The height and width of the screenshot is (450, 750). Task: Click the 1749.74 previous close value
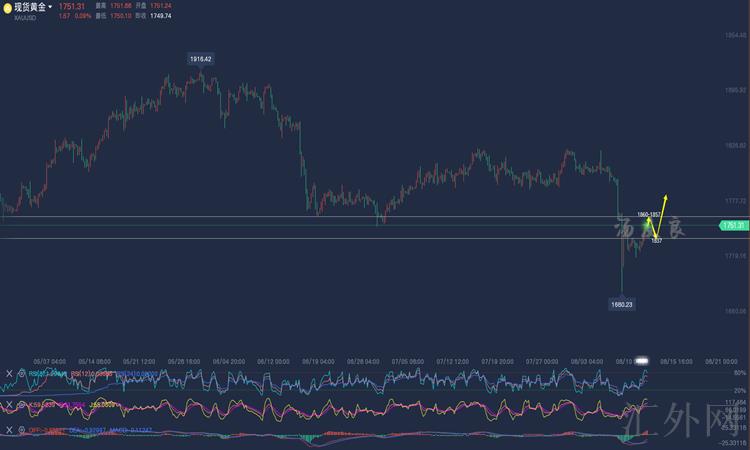click(160, 16)
